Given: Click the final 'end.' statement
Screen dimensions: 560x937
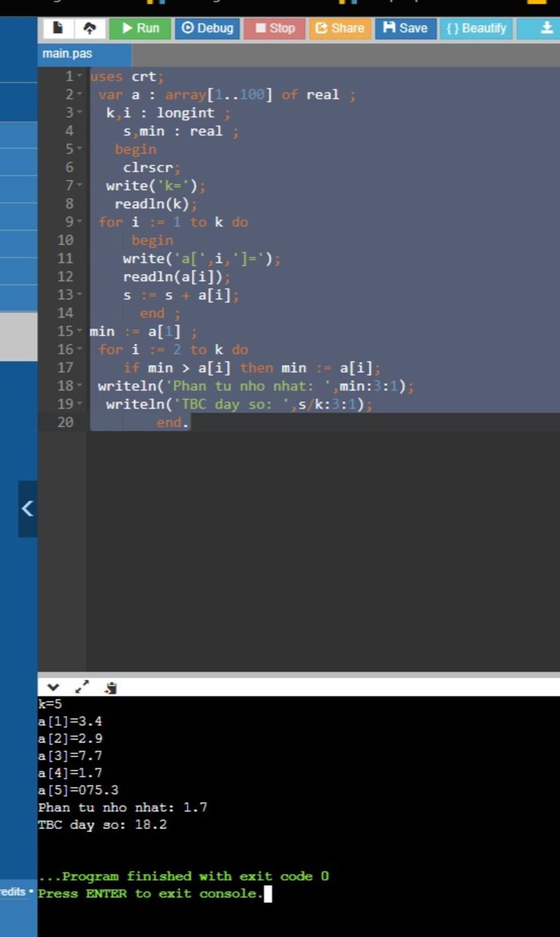Looking at the screenshot, I should 172,423.
